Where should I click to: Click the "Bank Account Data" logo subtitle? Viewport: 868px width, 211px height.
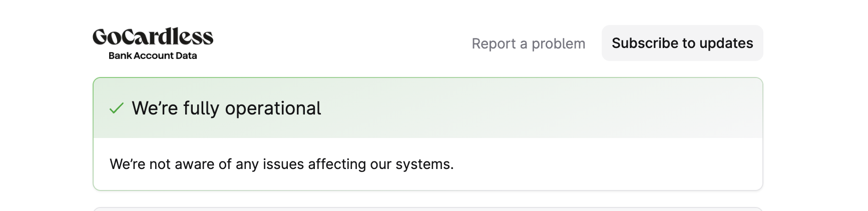pos(153,55)
